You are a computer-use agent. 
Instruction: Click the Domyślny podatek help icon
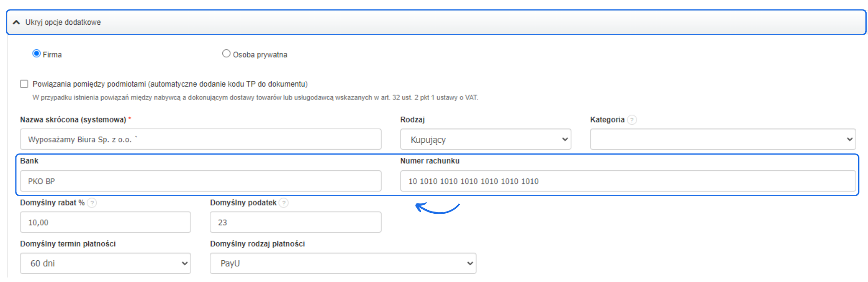coord(283,203)
